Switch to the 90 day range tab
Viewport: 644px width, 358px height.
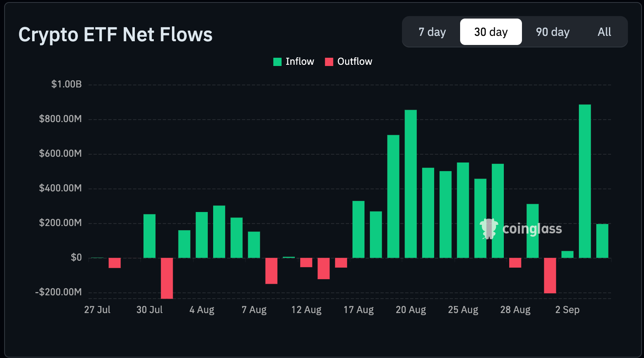(552, 32)
